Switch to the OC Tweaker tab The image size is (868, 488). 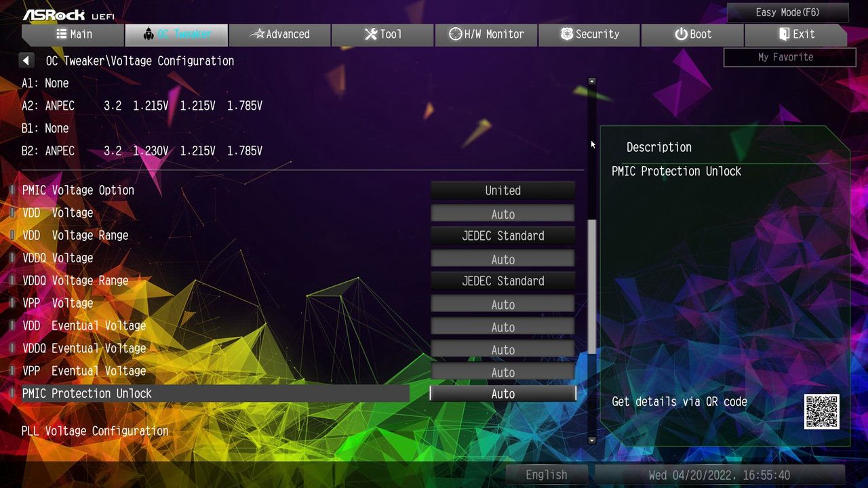pyautogui.click(x=176, y=35)
